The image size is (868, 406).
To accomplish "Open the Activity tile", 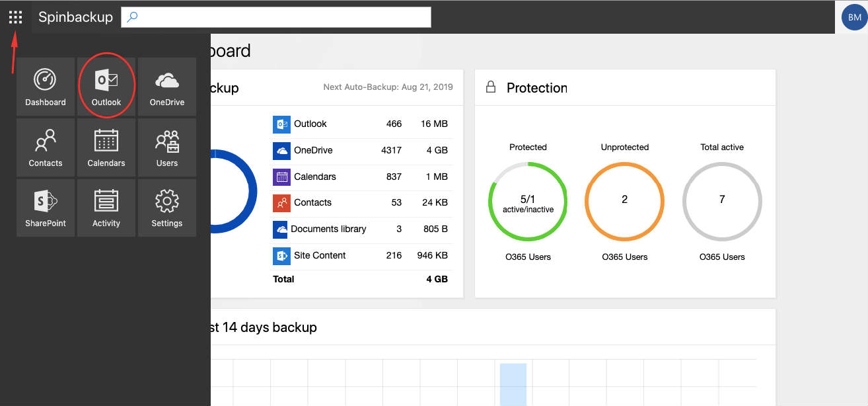I will (x=106, y=208).
